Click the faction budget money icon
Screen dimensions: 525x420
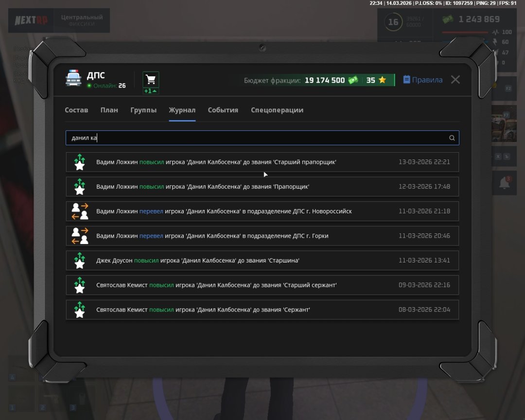click(x=353, y=80)
